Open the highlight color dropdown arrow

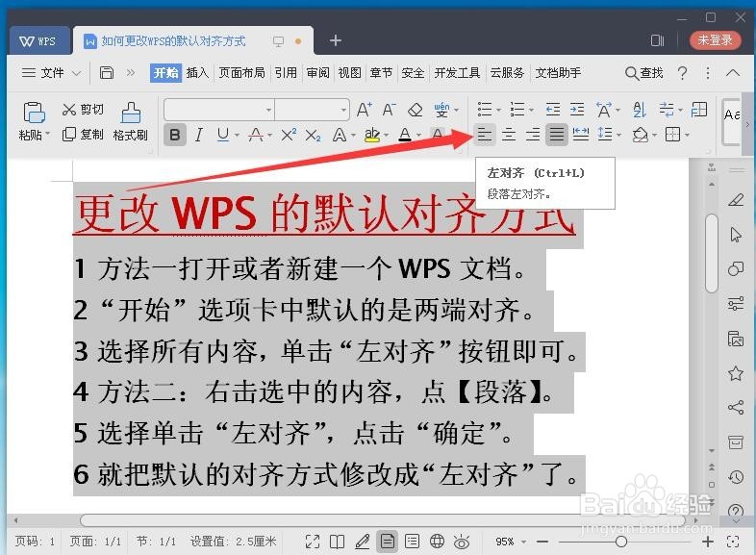tap(387, 136)
